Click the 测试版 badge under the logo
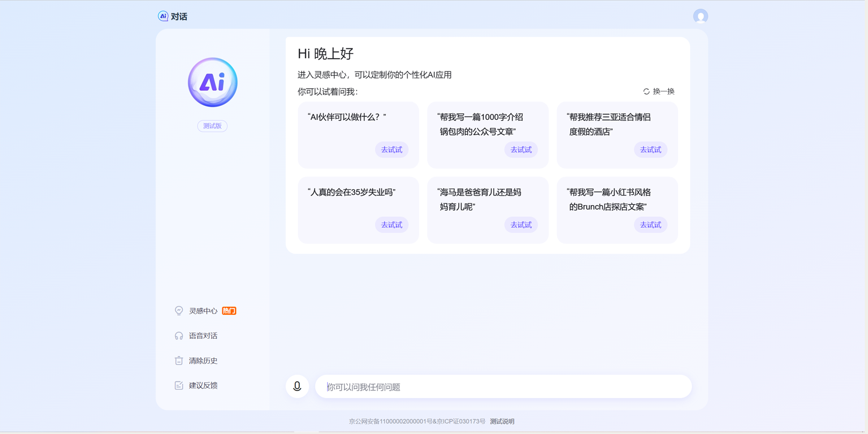Viewport: 868px width, 434px height. [212, 126]
